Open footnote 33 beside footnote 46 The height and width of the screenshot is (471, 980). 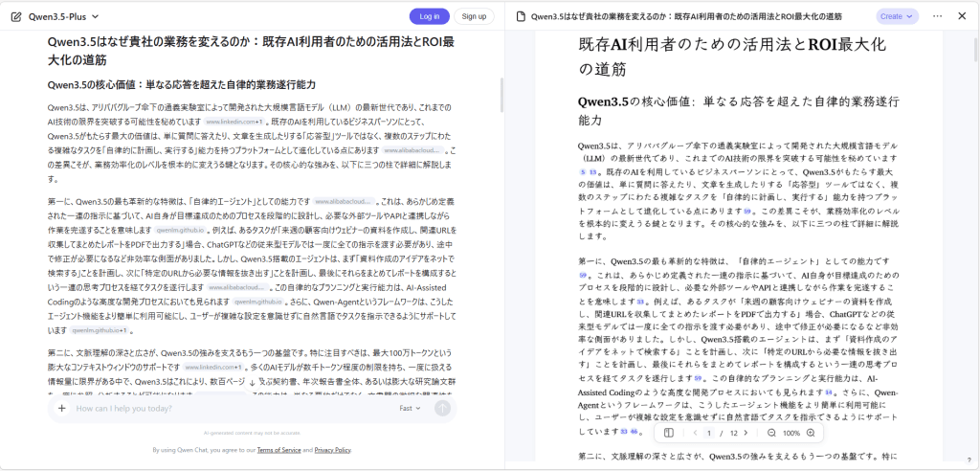click(x=624, y=431)
